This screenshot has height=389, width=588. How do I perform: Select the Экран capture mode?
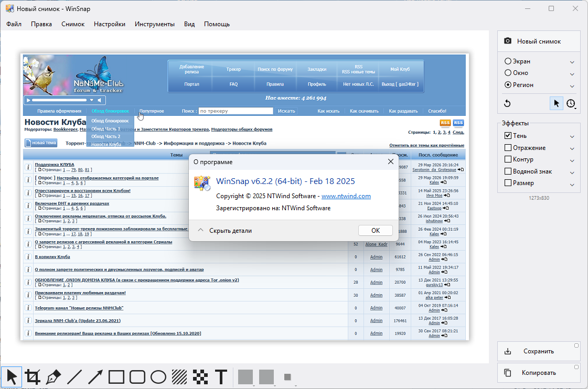(x=508, y=61)
